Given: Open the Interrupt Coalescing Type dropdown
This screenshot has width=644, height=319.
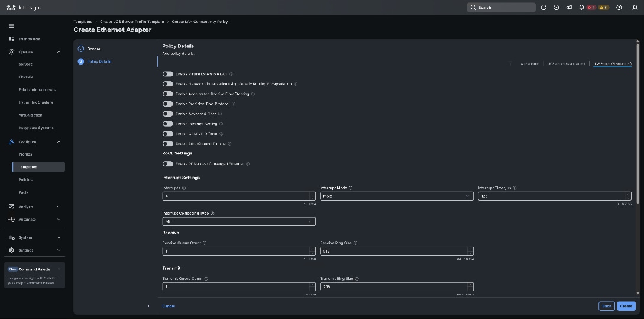Looking at the screenshot, I should pos(239,221).
